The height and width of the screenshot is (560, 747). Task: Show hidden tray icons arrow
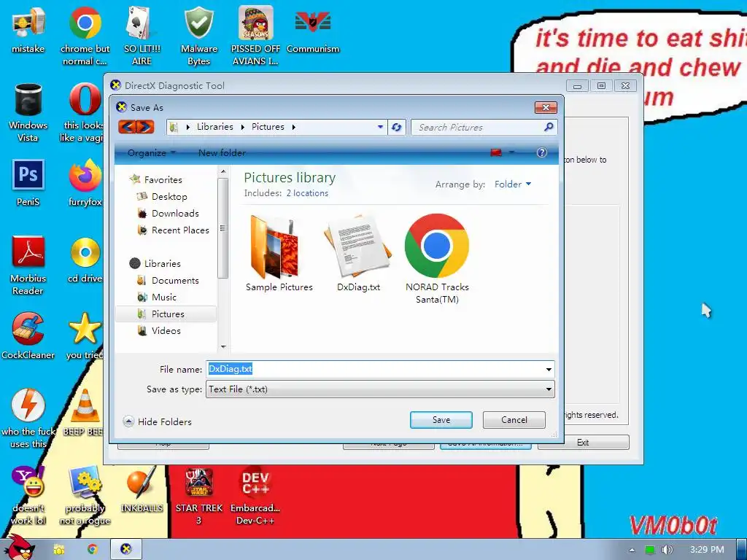point(632,550)
